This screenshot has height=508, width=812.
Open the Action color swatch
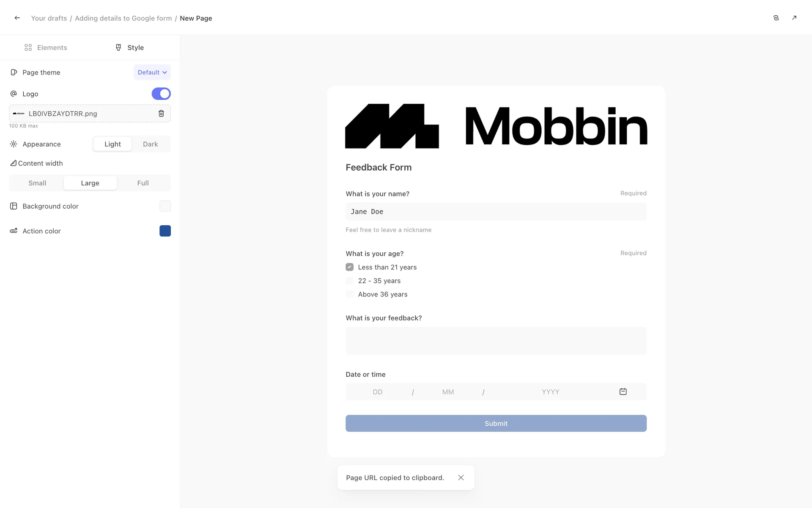point(165,231)
